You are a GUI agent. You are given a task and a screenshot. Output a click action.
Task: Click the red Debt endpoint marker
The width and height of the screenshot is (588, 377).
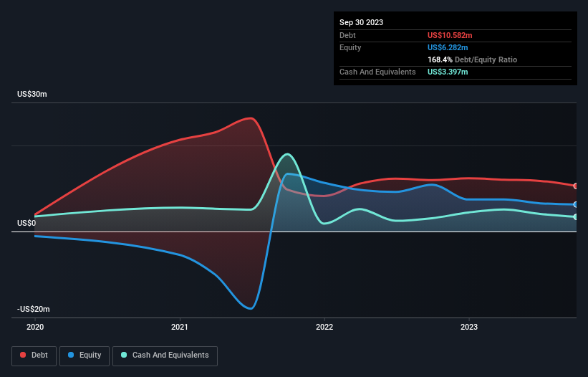576,186
